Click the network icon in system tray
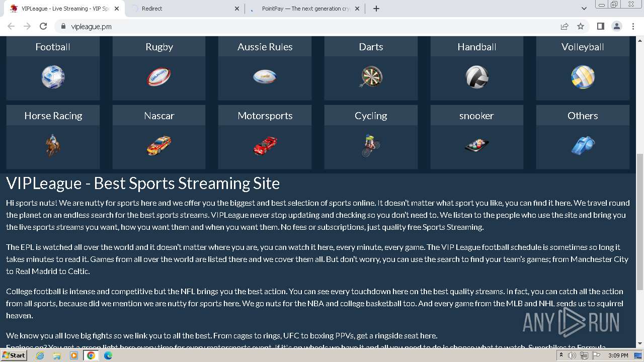 pyautogui.click(x=584, y=355)
